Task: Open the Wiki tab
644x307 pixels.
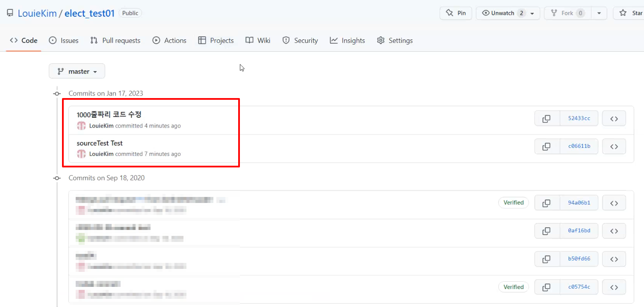Action: pyautogui.click(x=258, y=41)
